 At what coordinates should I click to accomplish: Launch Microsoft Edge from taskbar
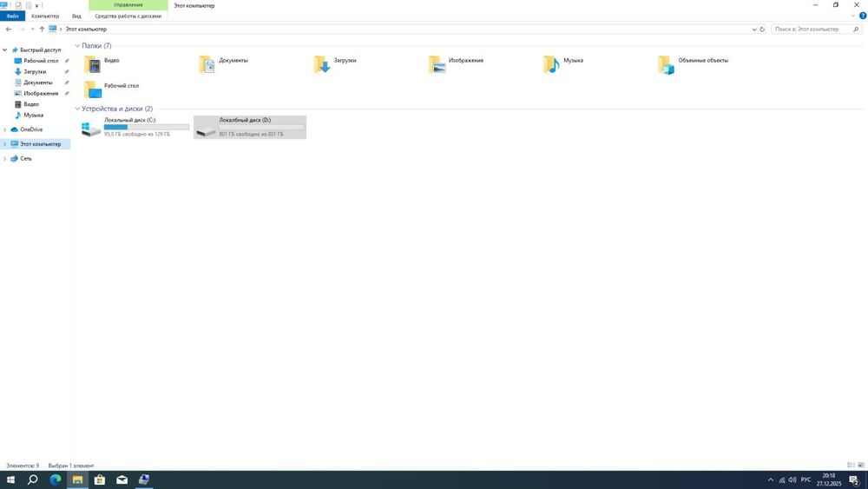pos(56,479)
